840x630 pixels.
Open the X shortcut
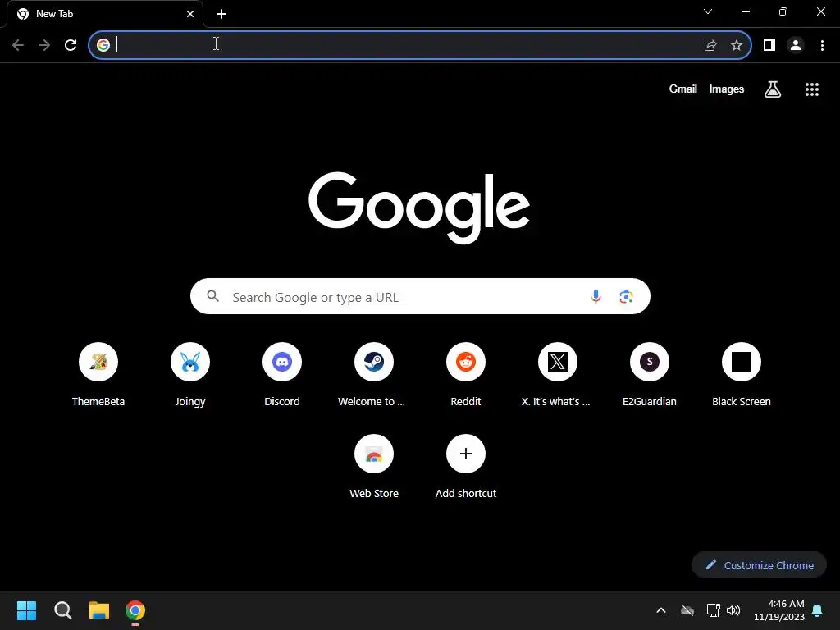tap(558, 374)
